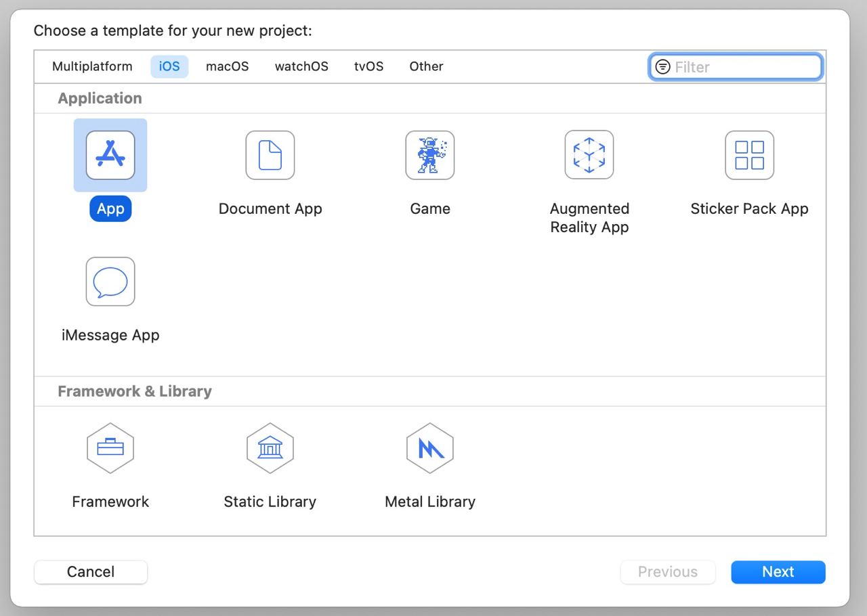Click the Next button
Screen dimensions: 867x616
tap(778, 572)
